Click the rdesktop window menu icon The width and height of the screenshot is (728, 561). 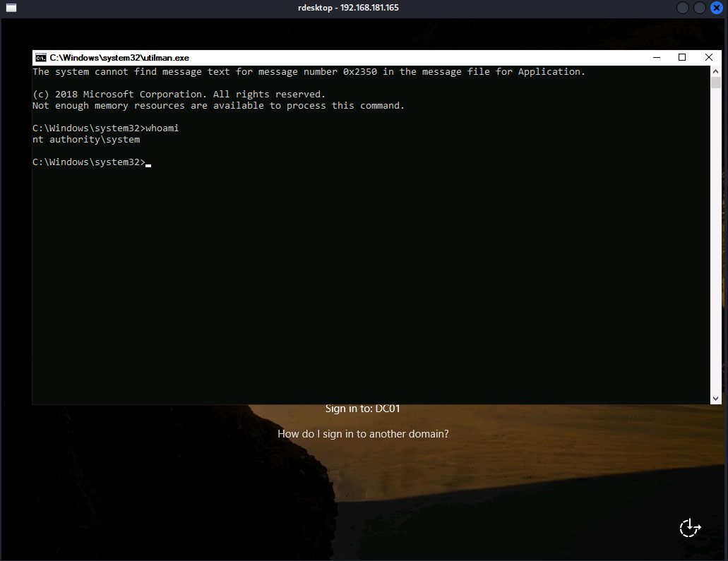pyautogui.click(x=11, y=8)
